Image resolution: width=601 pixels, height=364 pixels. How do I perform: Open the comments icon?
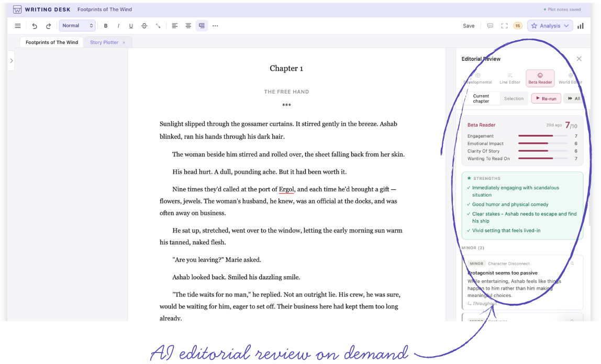490,26
